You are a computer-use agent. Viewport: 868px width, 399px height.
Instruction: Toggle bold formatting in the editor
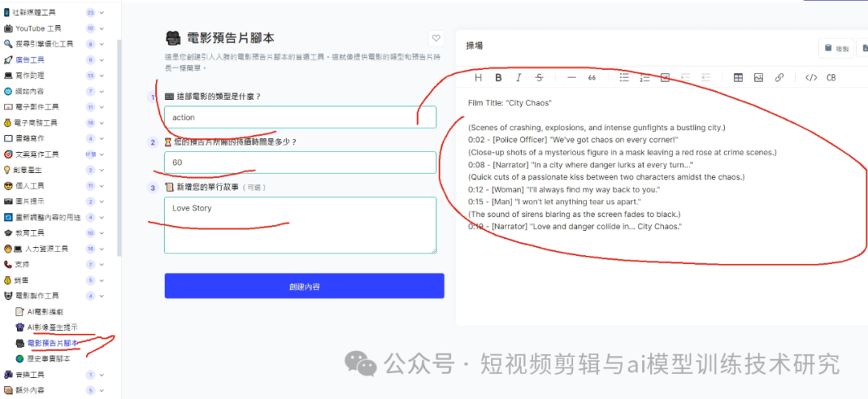[498, 77]
